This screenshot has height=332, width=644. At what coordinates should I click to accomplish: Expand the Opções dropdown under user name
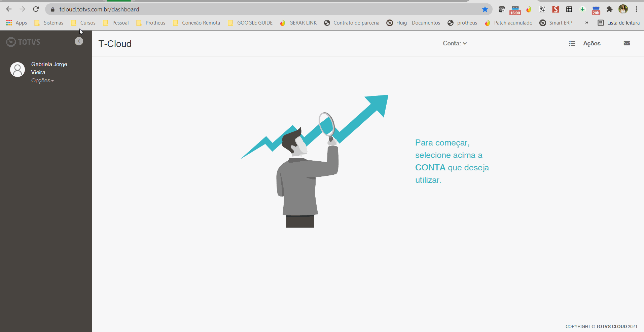[42, 81]
